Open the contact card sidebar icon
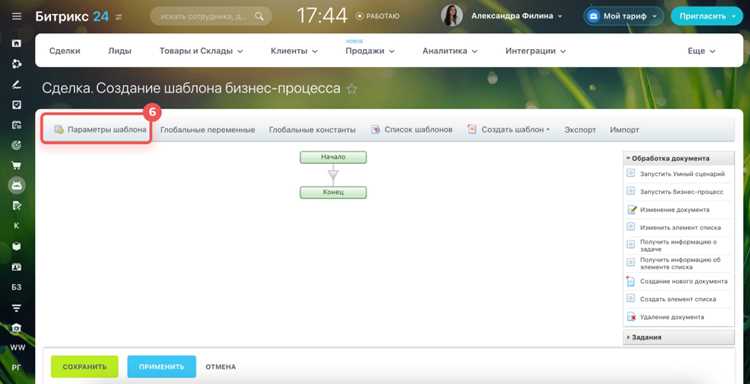 (17, 267)
